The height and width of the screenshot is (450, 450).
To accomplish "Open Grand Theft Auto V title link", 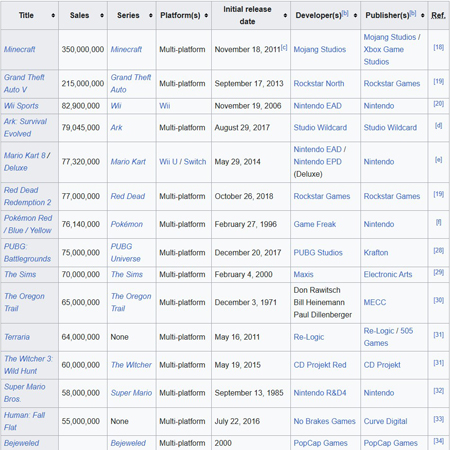I will [x=24, y=83].
